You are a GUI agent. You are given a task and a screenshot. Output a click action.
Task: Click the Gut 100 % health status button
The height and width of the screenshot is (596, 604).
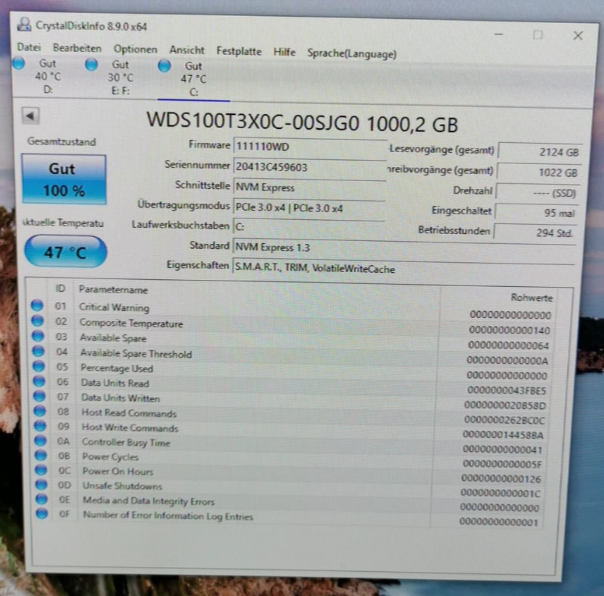64,179
